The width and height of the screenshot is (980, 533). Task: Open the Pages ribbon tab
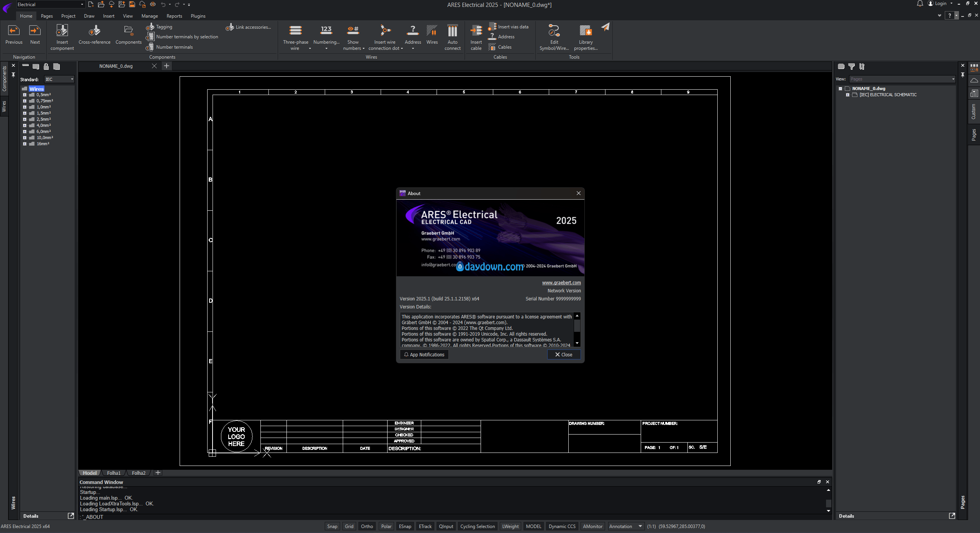(47, 16)
